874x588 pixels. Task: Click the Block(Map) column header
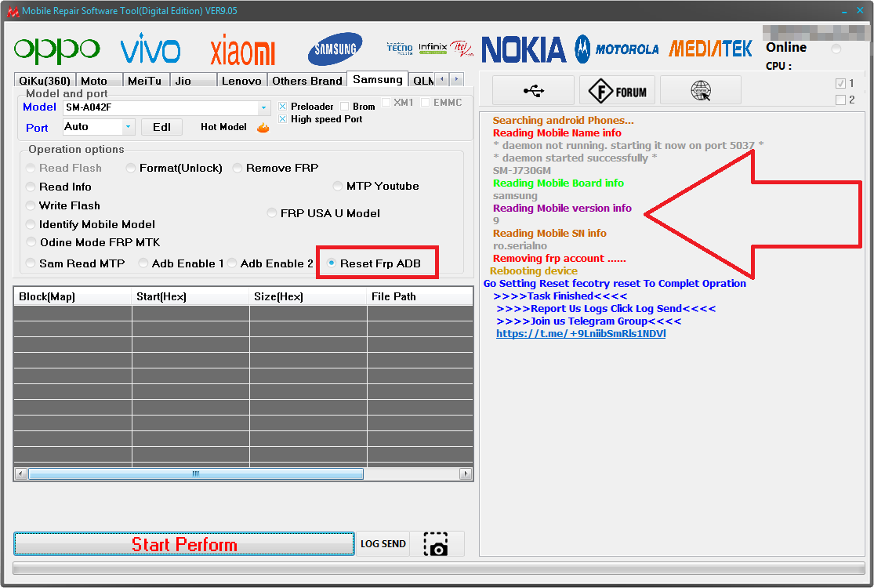coord(72,296)
